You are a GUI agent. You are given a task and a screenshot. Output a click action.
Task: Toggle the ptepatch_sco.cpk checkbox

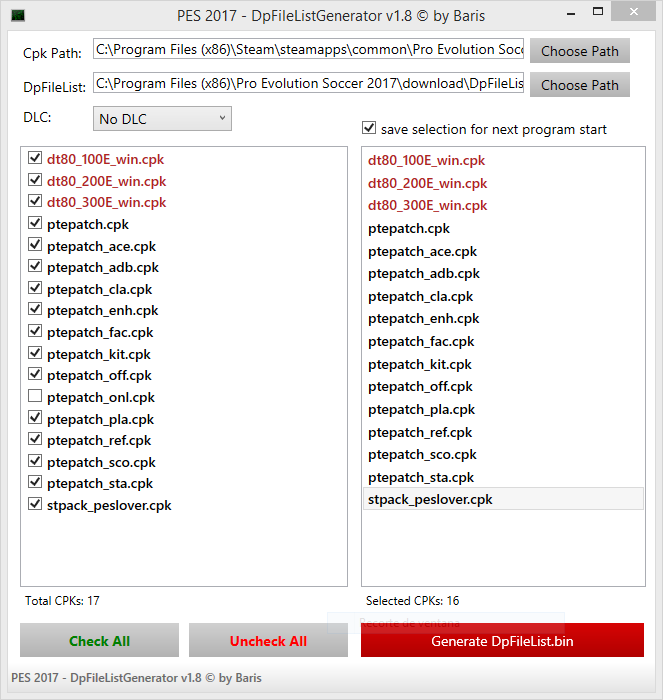click(35, 461)
